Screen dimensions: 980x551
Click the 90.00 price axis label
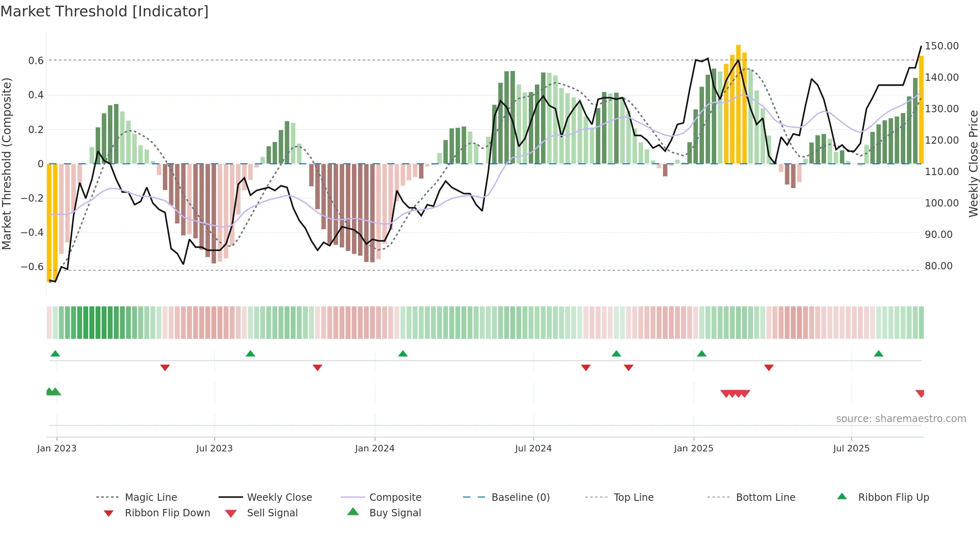click(x=939, y=234)
